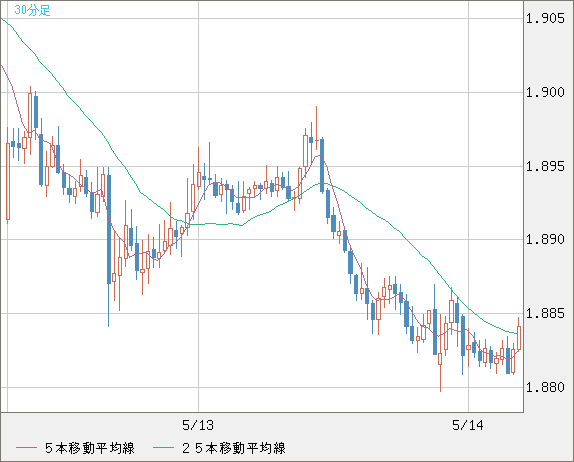Viewport: 574px width, 462px height.
Task: Click the 25本移動平均線 legend label
Action: pyautogui.click(x=234, y=448)
